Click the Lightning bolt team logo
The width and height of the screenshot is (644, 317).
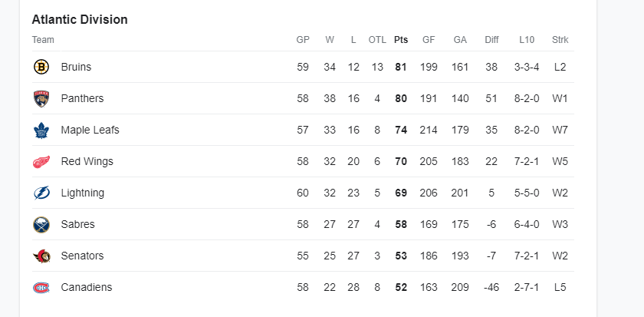coord(41,193)
